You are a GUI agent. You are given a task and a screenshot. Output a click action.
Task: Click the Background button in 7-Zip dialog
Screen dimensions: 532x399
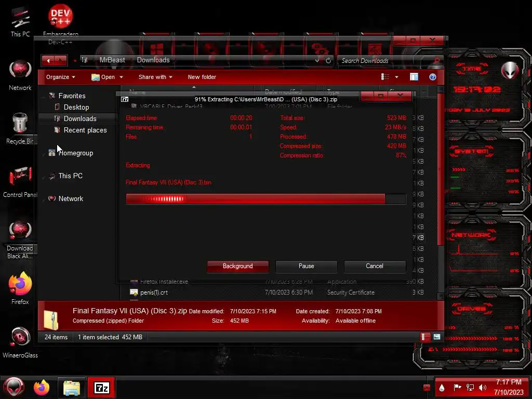237,267
